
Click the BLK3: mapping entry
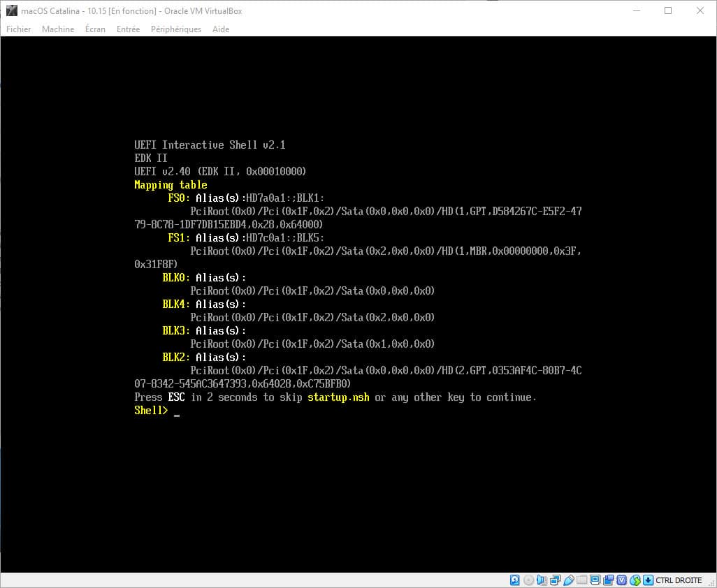coord(176,330)
